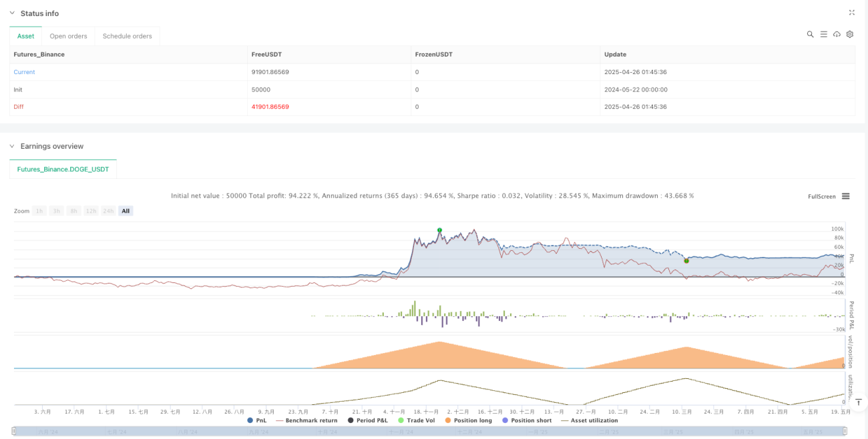Click the green marker on the PnL peak
The height and width of the screenshot is (439, 868).
439,230
